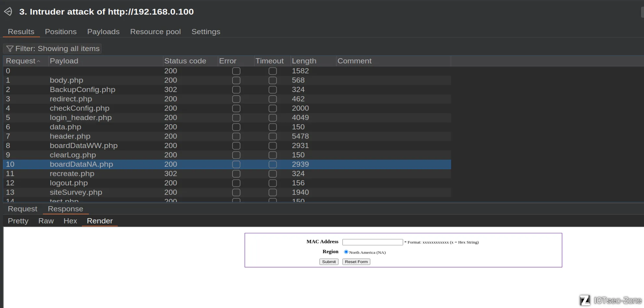
Task: Select the header.php payload row
Action: click(x=227, y=136)
